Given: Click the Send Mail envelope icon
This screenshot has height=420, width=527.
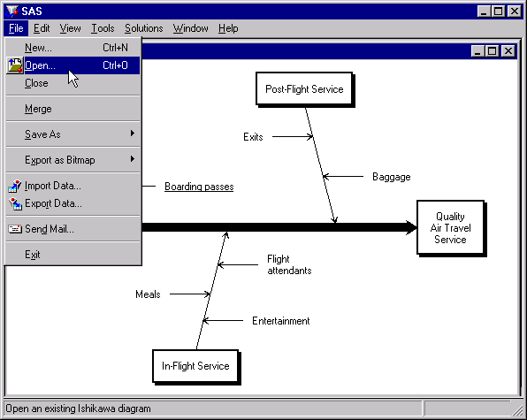Looking at the screenshot, I should tap(15, 229).
